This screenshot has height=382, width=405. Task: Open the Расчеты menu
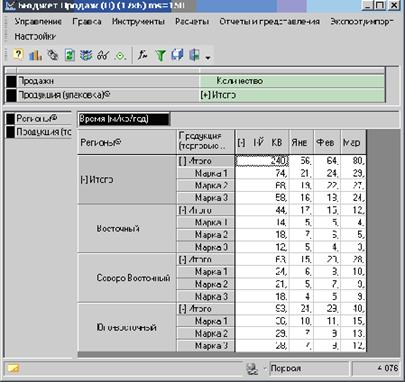click(x=192, y=22)
